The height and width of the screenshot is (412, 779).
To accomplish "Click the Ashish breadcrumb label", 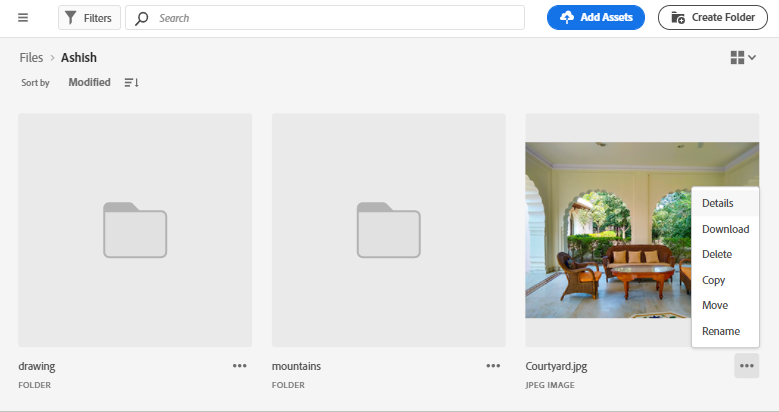I will click(79, 58).
